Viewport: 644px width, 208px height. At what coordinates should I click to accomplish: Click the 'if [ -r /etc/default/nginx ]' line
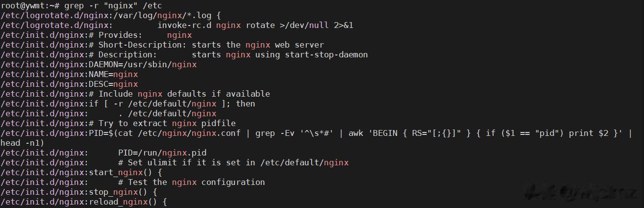coord(172,104)
